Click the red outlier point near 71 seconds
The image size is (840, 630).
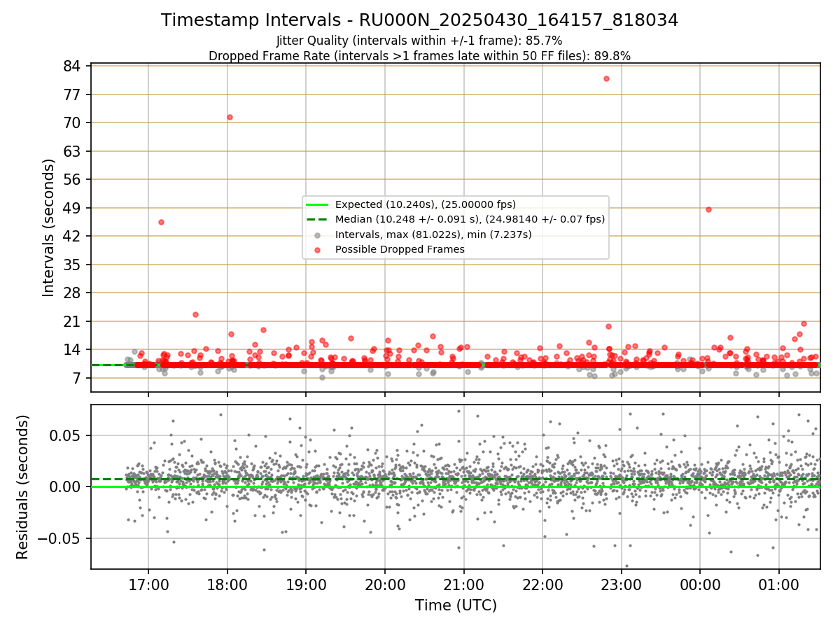coord(230,117)
